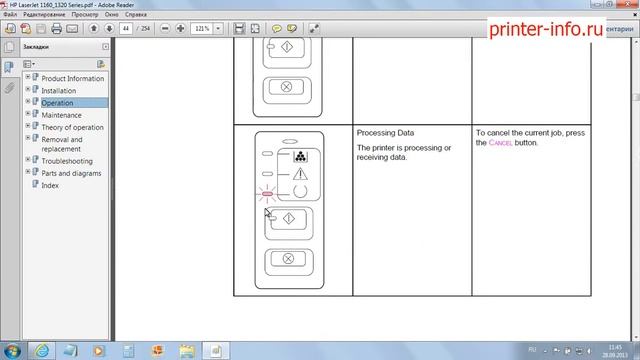This screenshot has height=360, width=640.
Task: Click the vertical scrollbar down arrow
Action: point(636,337)
